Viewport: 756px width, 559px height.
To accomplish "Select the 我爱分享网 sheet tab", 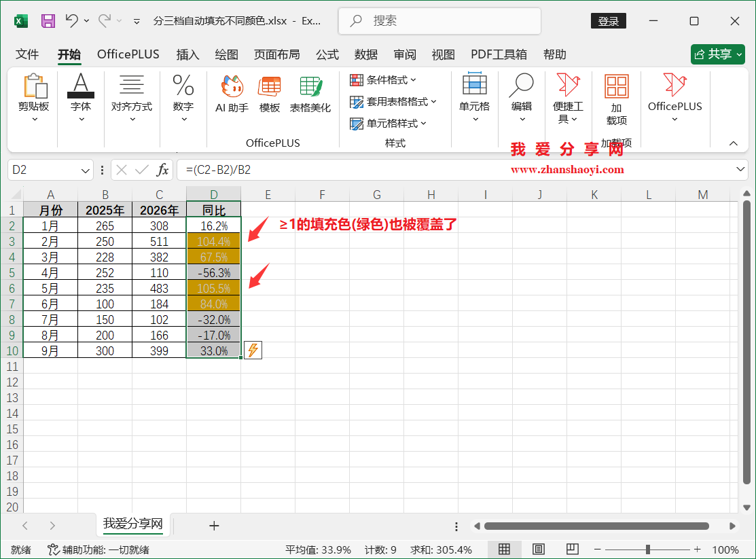I will point(133,524).
